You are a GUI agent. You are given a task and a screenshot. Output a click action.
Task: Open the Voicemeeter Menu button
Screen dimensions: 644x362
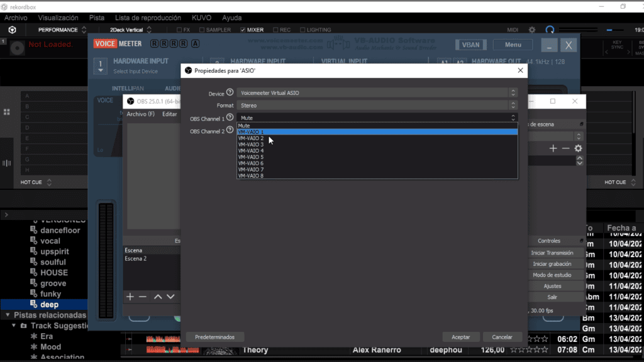[x=513, y=45]
